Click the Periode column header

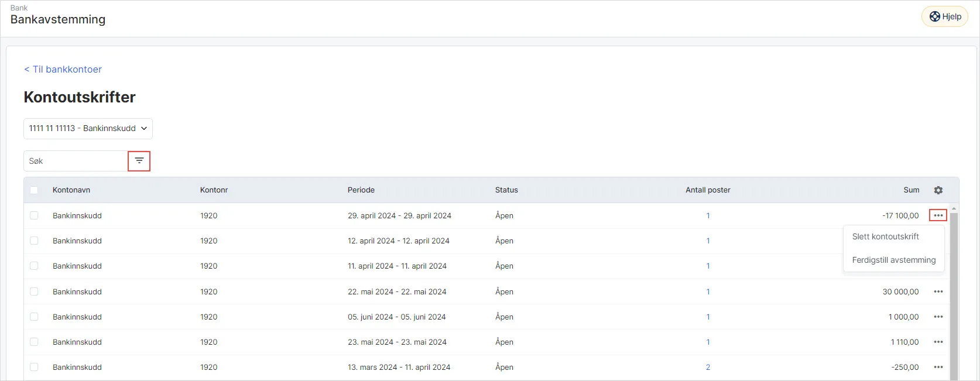(x=361, y=190)
